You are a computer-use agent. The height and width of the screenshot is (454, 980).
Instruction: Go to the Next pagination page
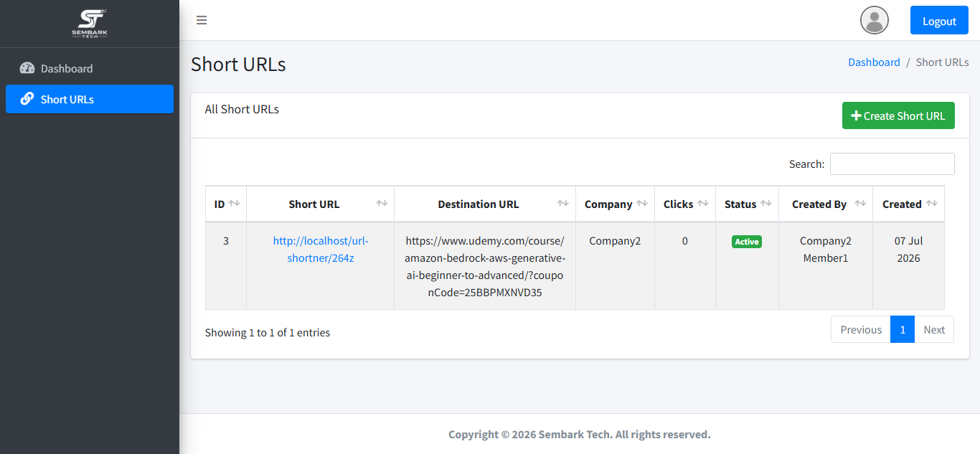934,329
